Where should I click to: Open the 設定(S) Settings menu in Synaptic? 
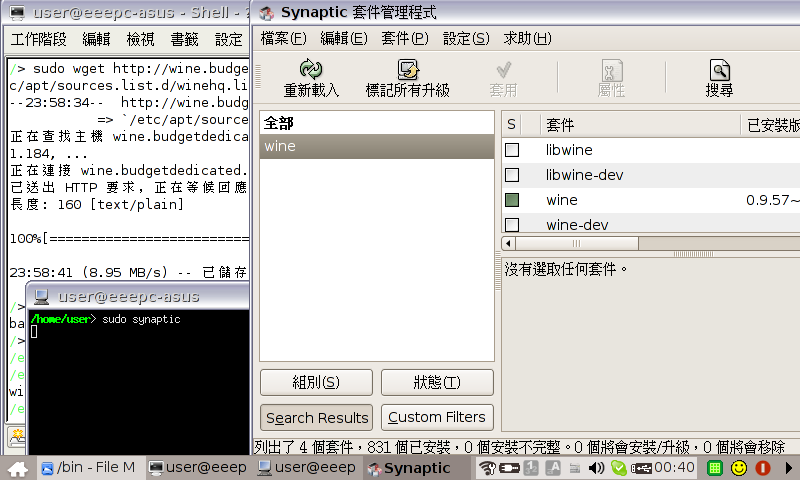click(466, 38)
